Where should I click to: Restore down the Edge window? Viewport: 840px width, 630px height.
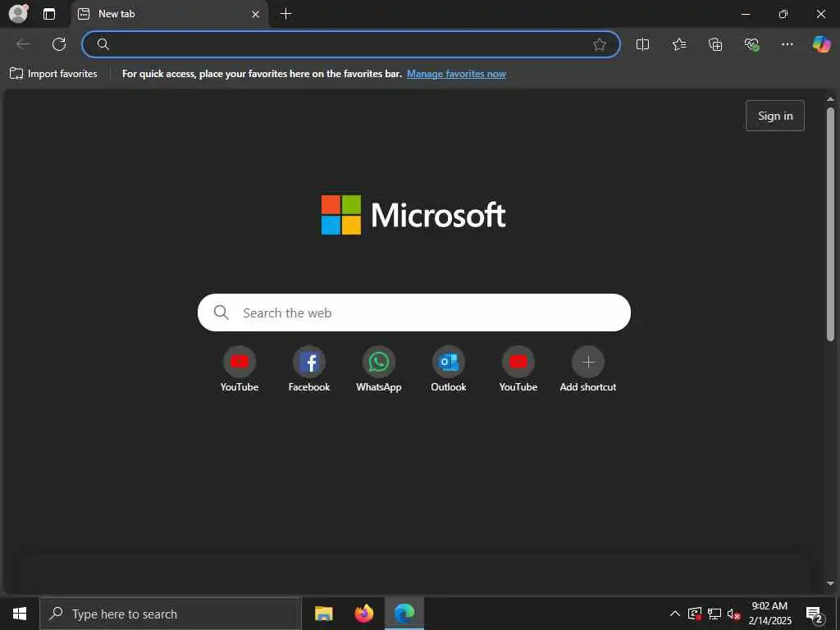pyautogui.click(x=783, y=14)
